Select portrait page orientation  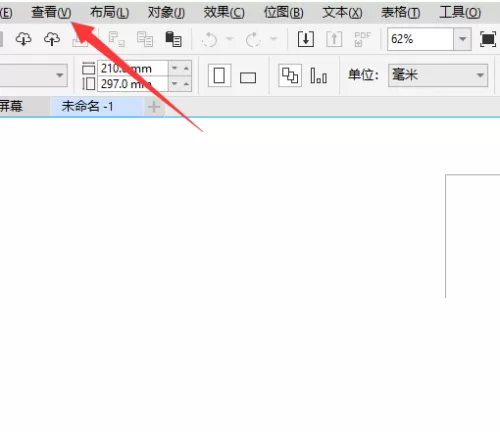click(219, 75)
